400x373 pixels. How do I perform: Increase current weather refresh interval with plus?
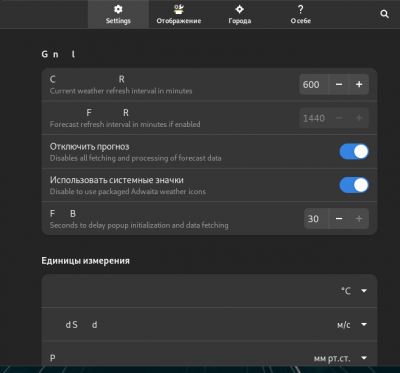(x=359, y=84)
